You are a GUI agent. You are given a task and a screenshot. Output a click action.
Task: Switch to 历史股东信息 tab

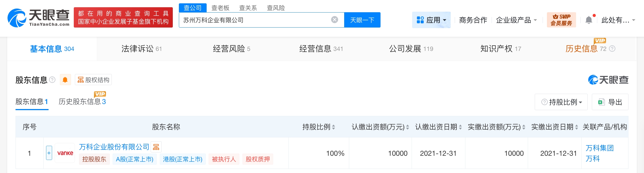pos(82,102)
